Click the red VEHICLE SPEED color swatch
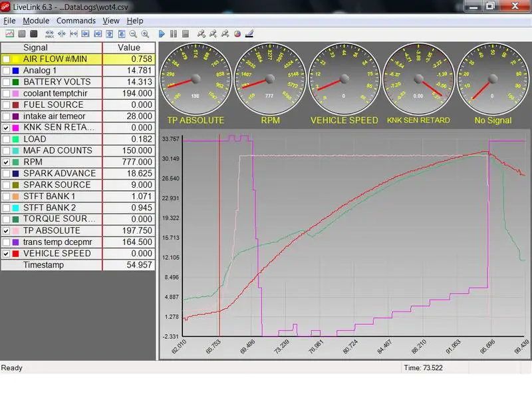 (15, 254)
